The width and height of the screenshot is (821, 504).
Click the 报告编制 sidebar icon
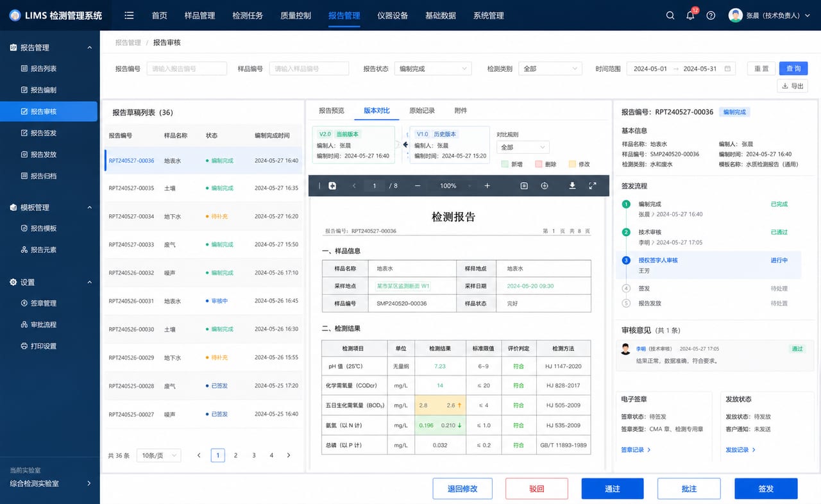24,90
